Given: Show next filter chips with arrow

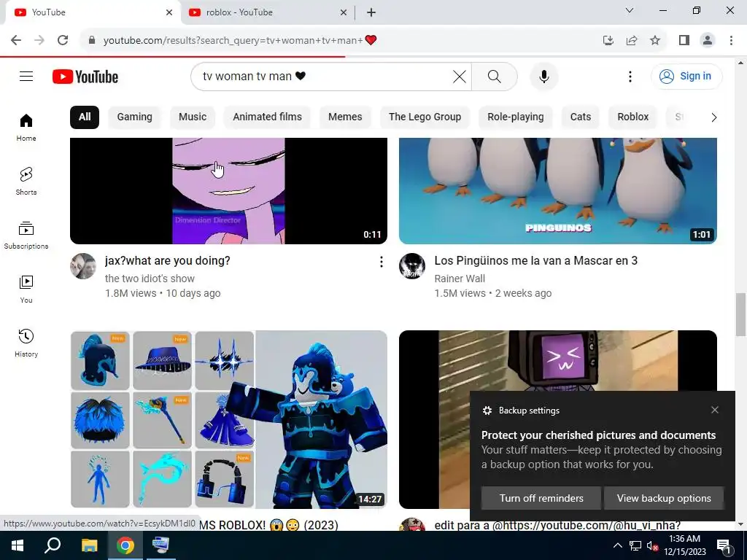Looking at the screenshot, I should coord(713,117).
